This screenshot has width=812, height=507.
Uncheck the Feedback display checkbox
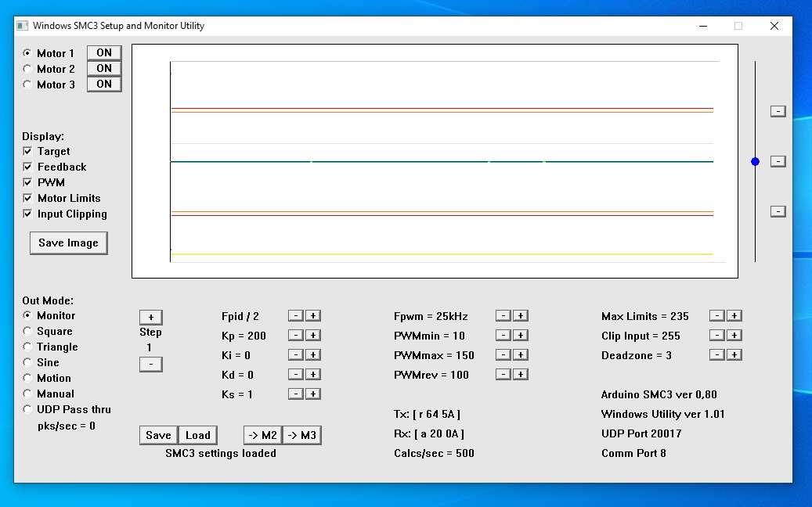tap(27, 167)
